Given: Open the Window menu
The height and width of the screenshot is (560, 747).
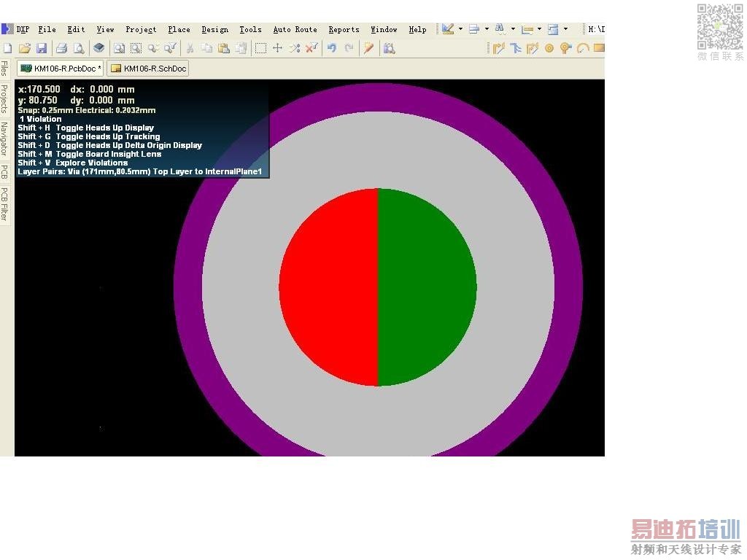Looking at the screenshot, I should 384,29.
